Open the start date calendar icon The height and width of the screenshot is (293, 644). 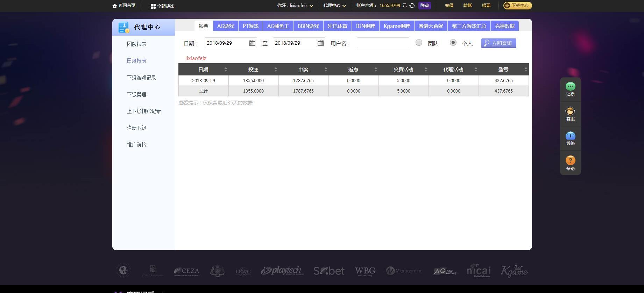[252, 43]
